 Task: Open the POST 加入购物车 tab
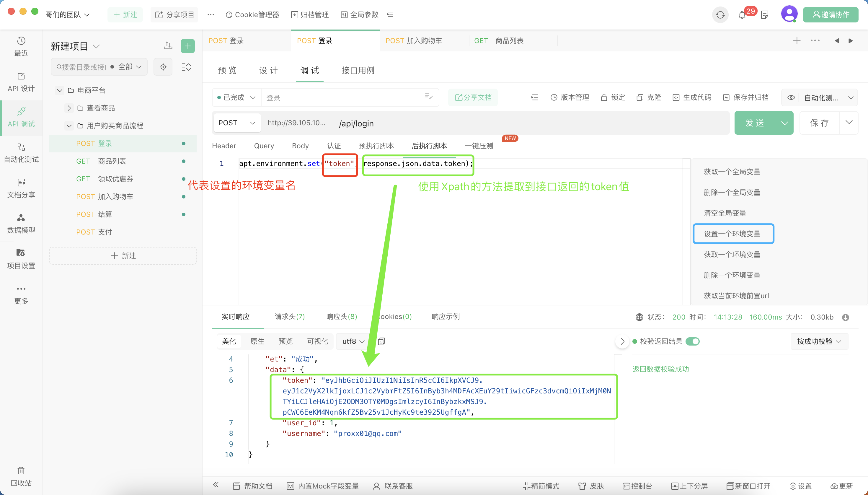pos(414,41)
